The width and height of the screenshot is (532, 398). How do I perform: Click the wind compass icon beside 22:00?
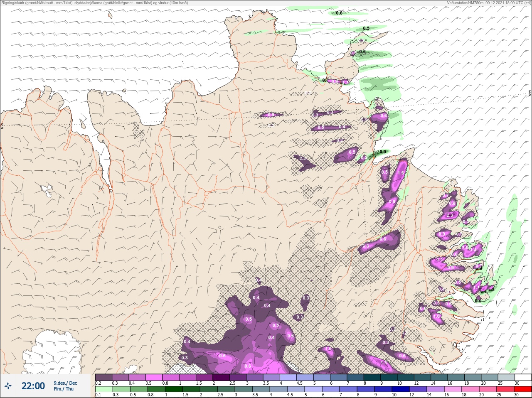pos(8,386)
